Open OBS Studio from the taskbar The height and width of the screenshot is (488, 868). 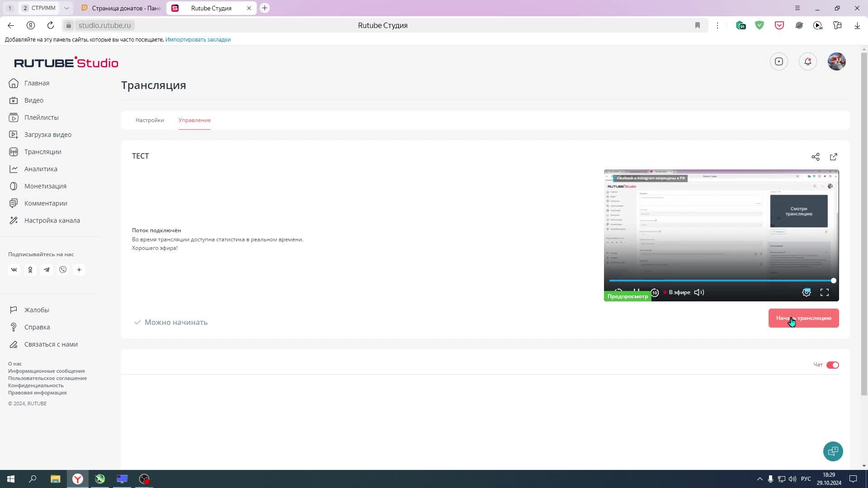coord(144,479)
